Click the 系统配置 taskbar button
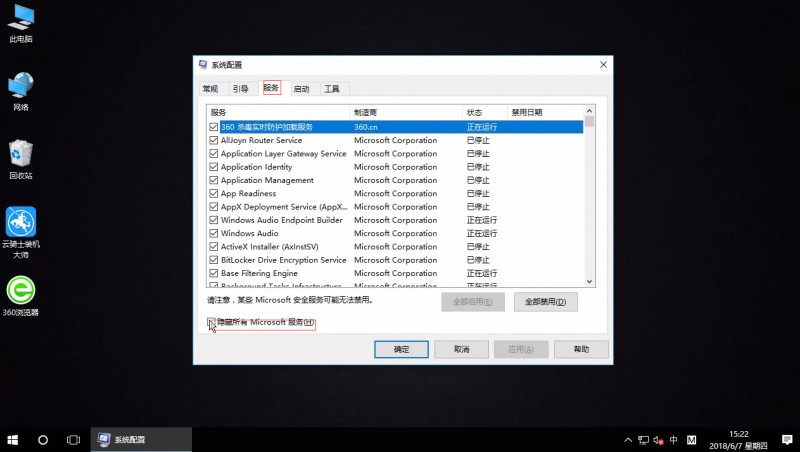The image size is (800, 452). [x=141, y=440]
